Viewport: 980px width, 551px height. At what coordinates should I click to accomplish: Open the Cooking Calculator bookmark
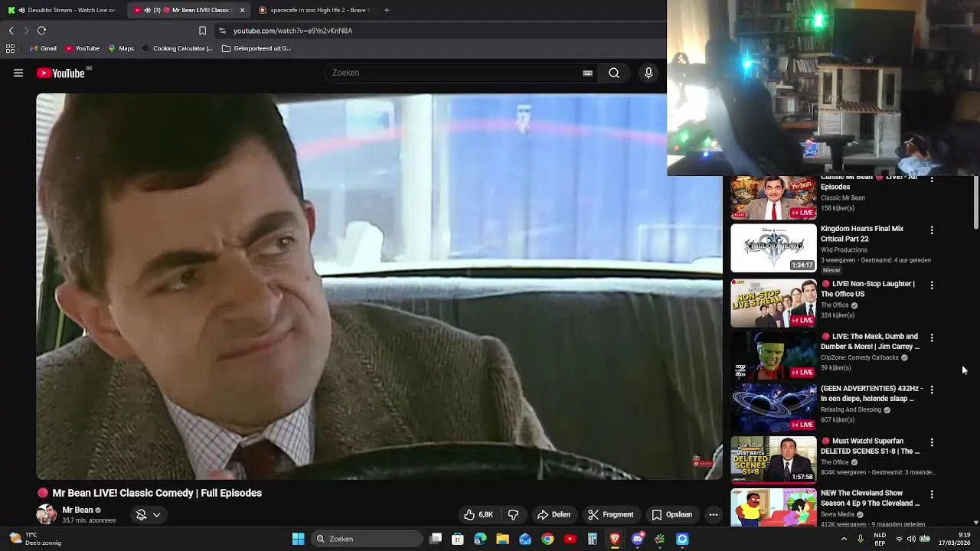177,48
